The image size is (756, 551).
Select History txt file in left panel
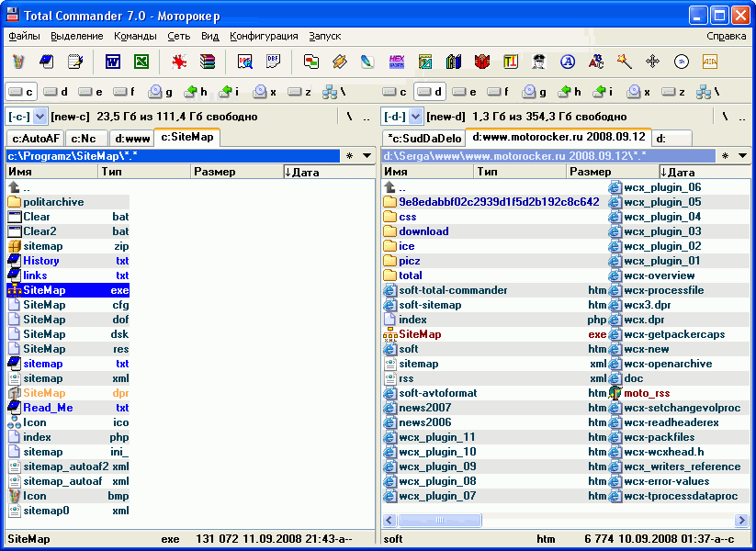(68, 261)
